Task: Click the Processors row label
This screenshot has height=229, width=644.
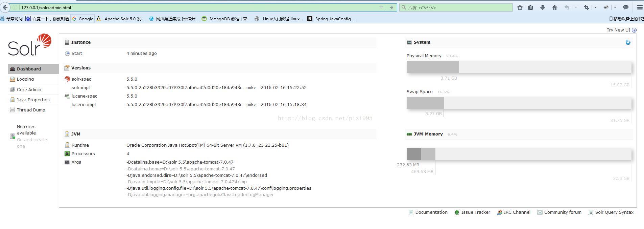Action: point(83,153)
